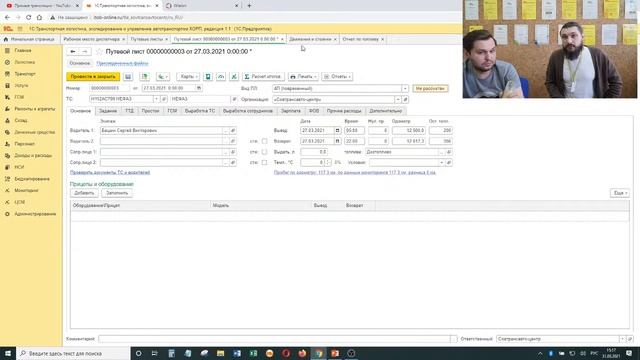Open the ГСМ sidebar section
The width and height of the screenshot is (640, 360).
[x=19, y=97]
